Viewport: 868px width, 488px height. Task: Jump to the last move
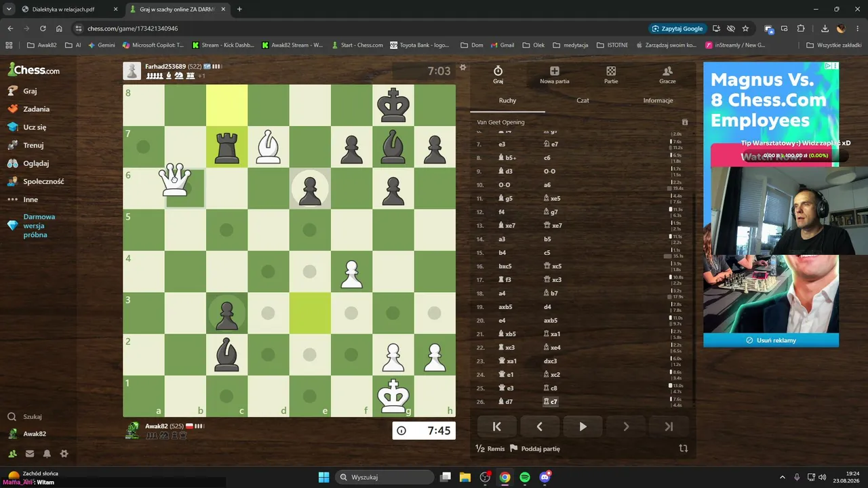click(x=669, y=426)
